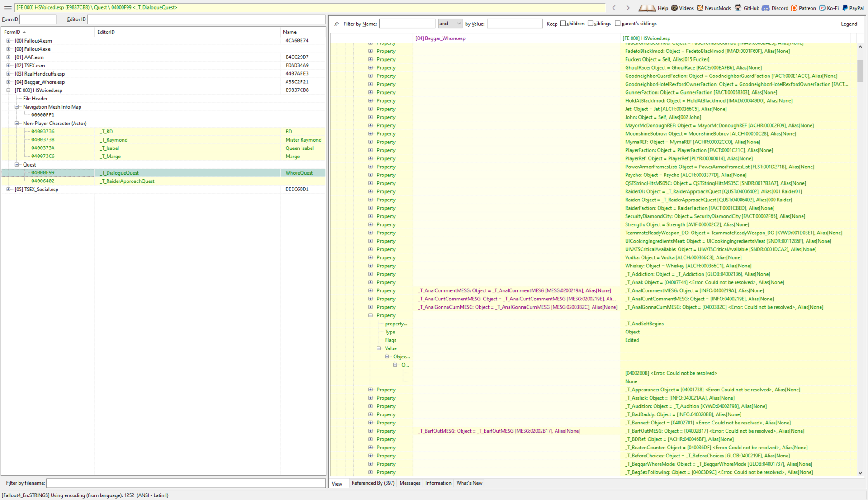Click the Jet: Object = Jet value

(x=676, y=109)
